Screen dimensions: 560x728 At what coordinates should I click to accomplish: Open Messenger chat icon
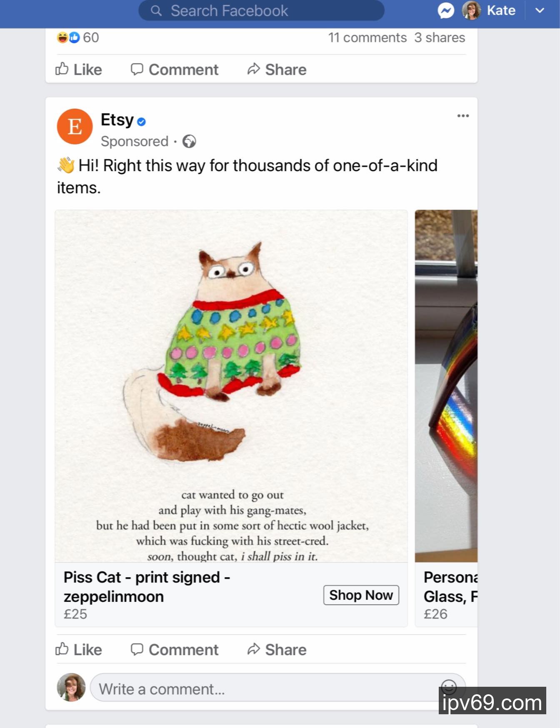[x=445, y=11]
